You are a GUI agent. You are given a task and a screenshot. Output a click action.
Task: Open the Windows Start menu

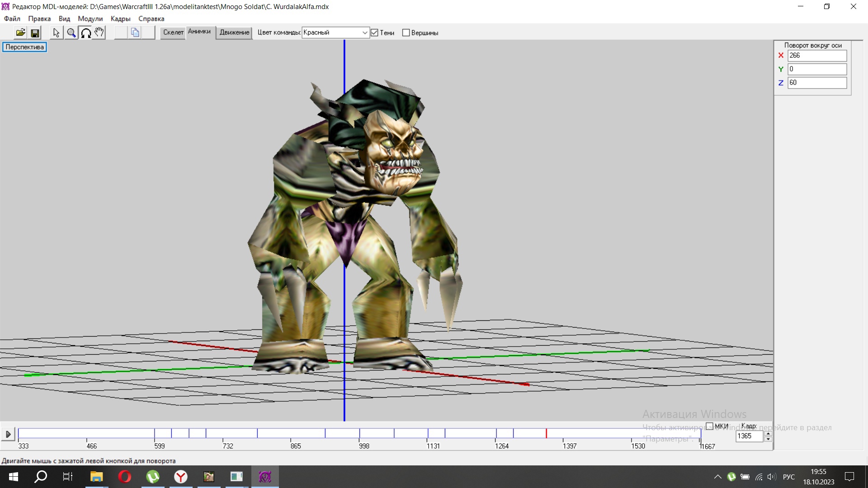click(x=13, y=477)
